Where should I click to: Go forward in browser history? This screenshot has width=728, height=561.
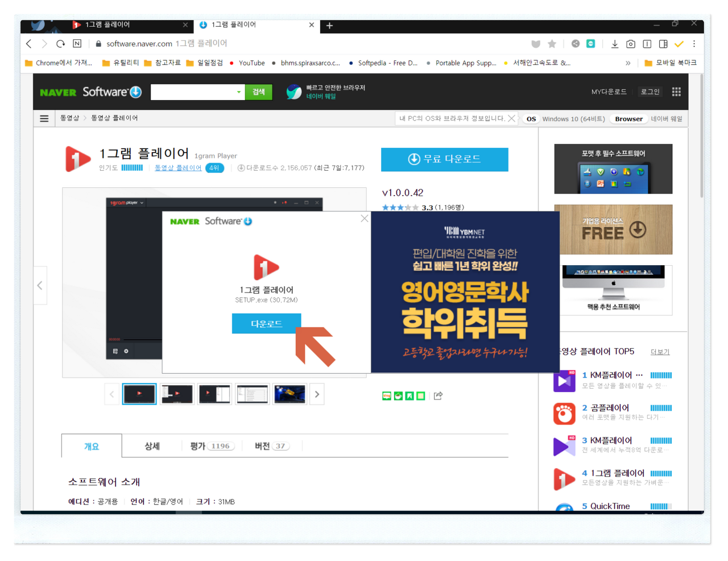click(44, 44)
